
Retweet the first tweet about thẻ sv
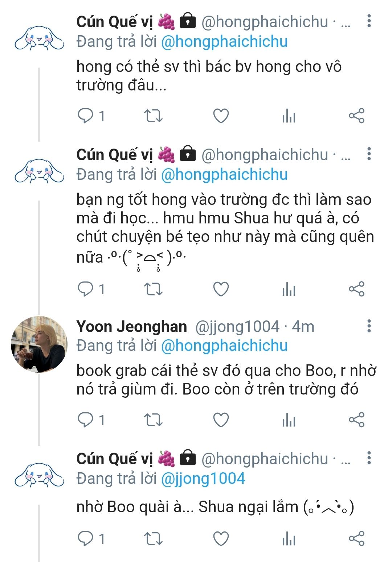(x=153, y=116)
